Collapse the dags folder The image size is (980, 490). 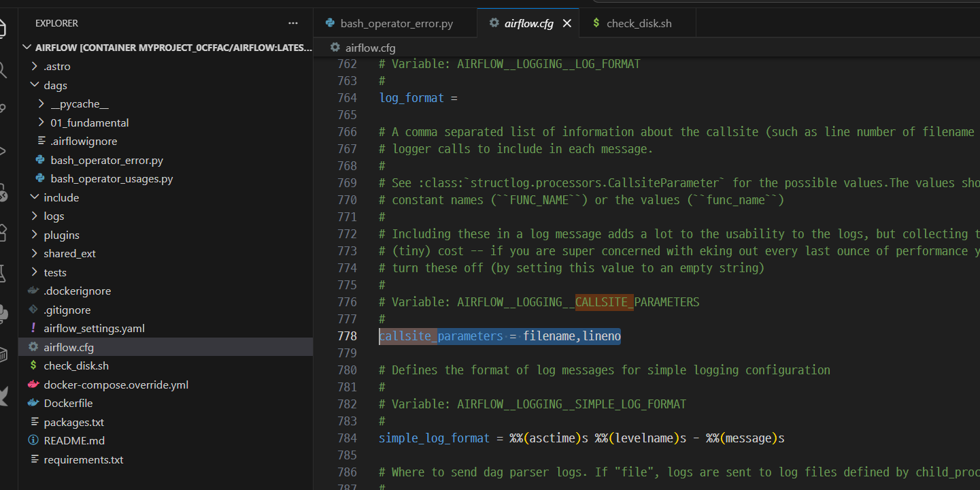pyautogui.click(x=55, y=85)
